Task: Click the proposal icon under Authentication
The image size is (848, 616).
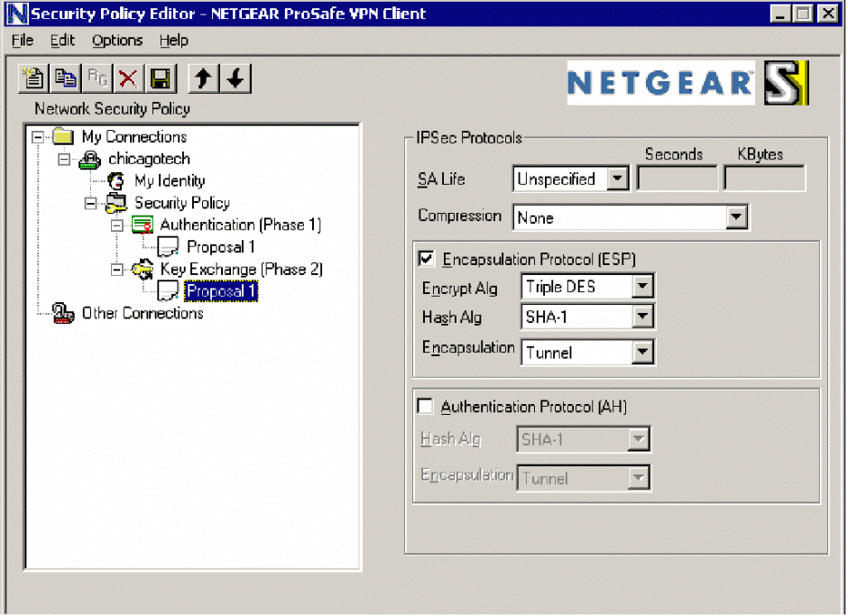Action: click(x=168, y=247)
